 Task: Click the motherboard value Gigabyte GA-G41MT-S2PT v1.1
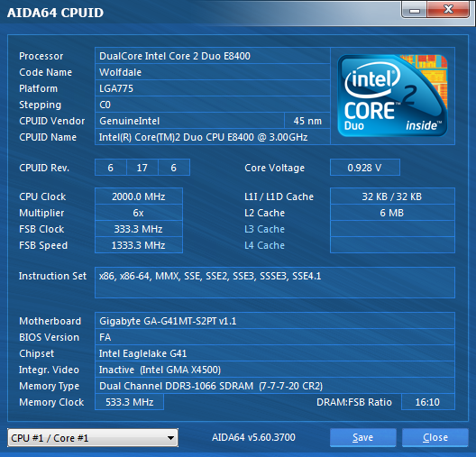pyautogui.click(x=275, y=321)
